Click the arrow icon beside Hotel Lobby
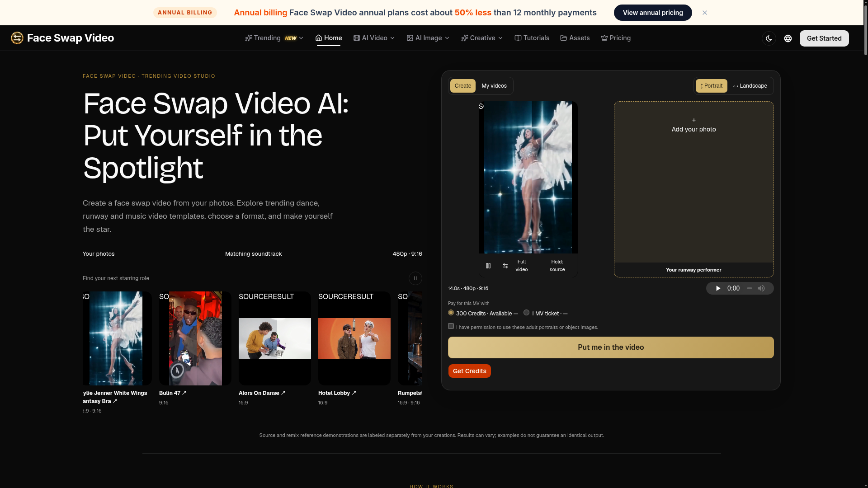The width and height of the screenshot is (868, 488). (x=354, y=393)
